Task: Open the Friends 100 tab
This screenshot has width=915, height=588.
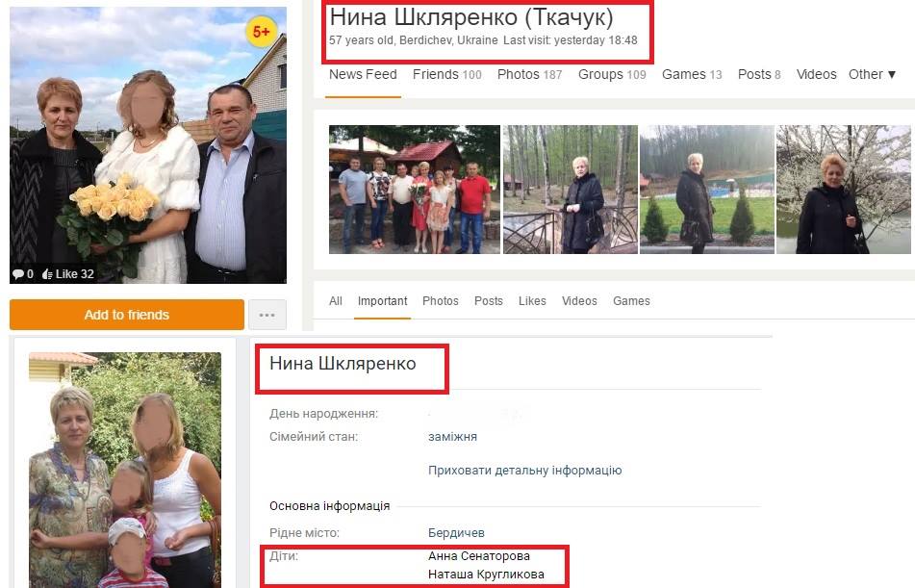Action: [x=447, y=74]
